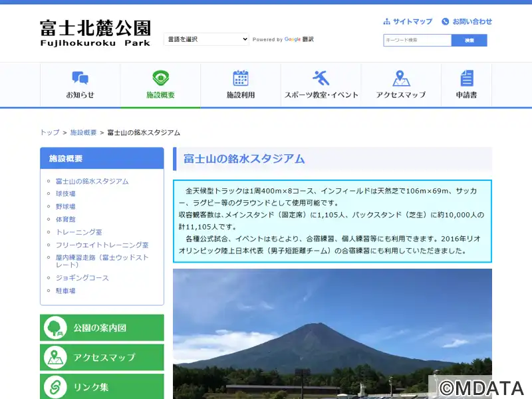The height and width of the screenshot is (399, 532).
Task: Click the サイトマップ sitemap icon
Action: [x=387, y=22]
